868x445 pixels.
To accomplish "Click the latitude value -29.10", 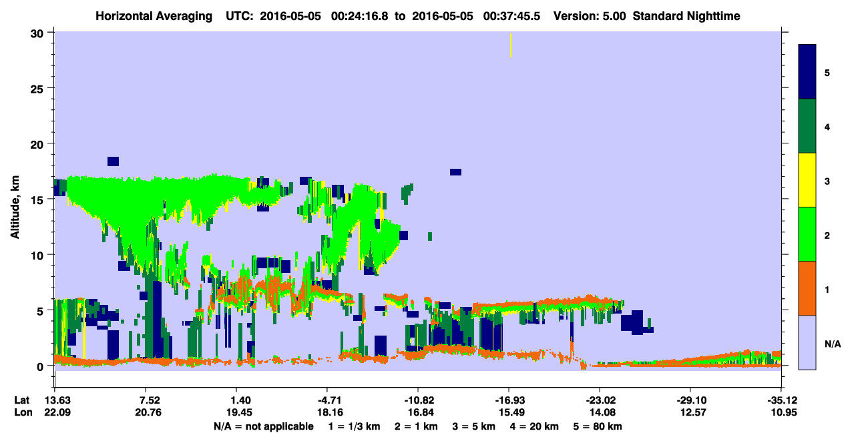I will click(690, 400).
